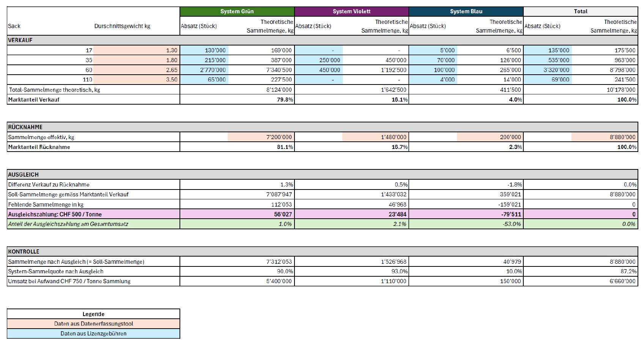Click the blue Daten aus Lizenzgebühren legend swatch
The image size is (644, 343).
point(93,334)
